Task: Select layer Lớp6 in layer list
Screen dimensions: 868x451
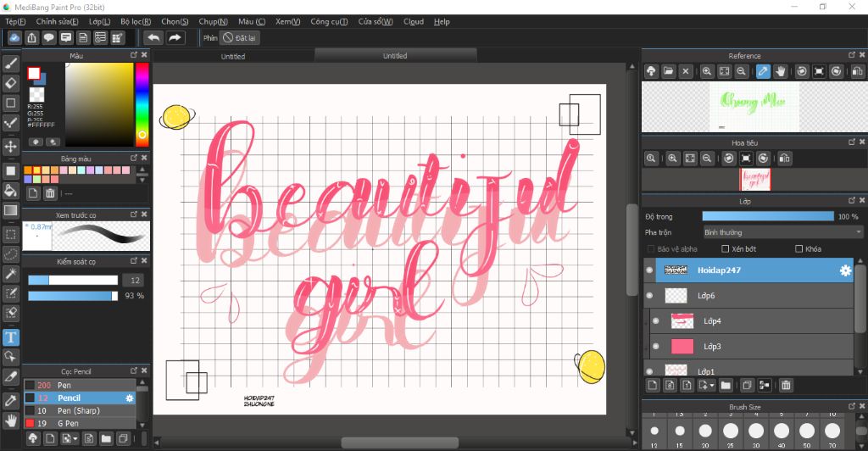Action: click(749, 296)
